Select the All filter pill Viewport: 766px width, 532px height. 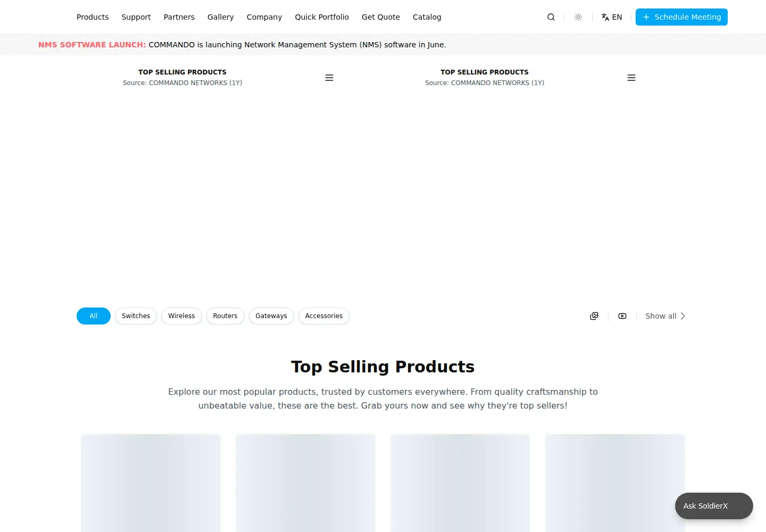pos(94,316)
